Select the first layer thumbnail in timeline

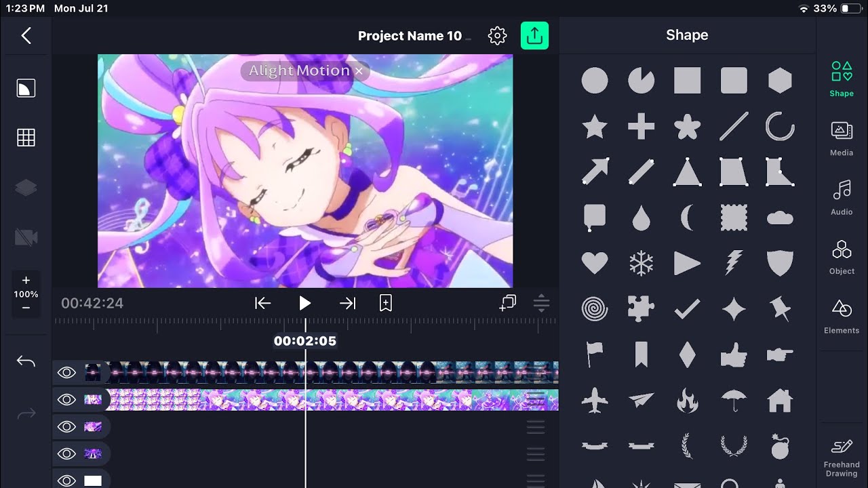point(93,372)
